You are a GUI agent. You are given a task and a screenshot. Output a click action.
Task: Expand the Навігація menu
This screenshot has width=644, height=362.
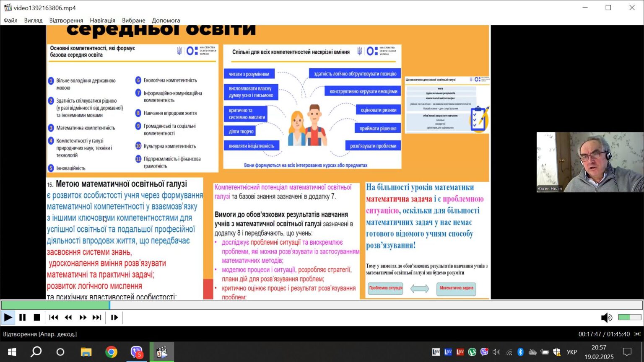pyautogui.click(x=103, y=20)
